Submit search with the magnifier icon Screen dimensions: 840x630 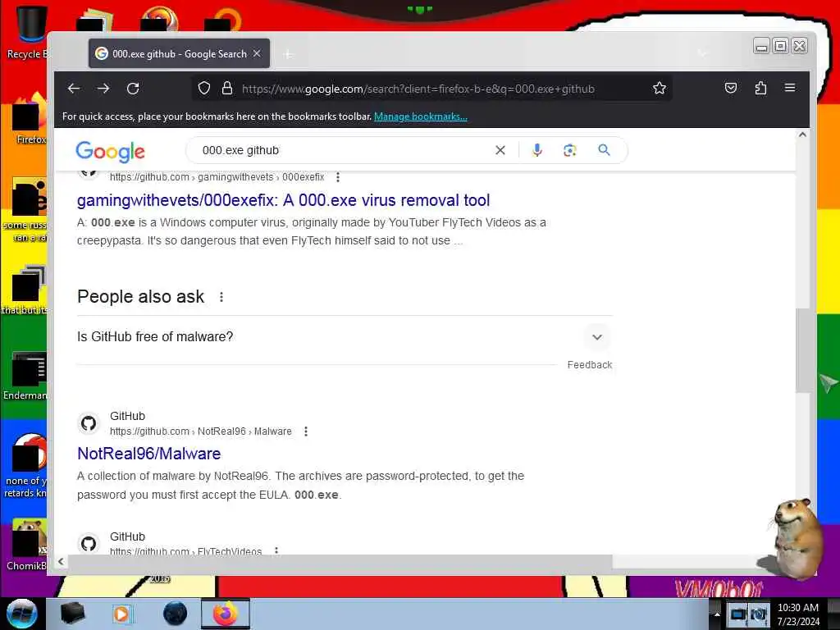(604, 151)
